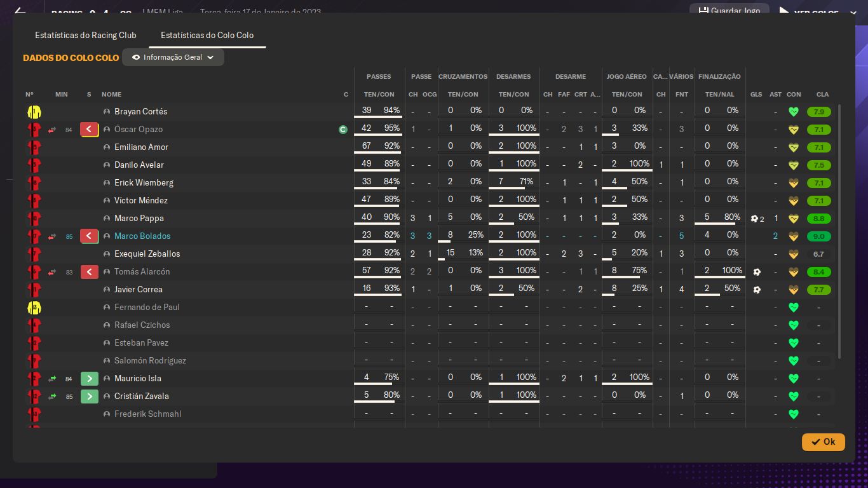
Task: Sort by the FINALIZAÇÃO column header
Action: 719,77
